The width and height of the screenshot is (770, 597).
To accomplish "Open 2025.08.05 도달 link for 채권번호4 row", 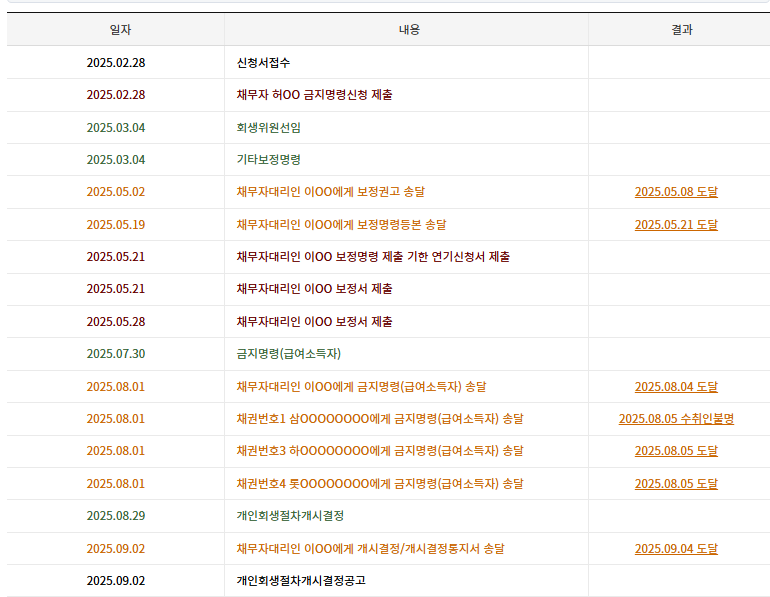I will click(676, 484).
